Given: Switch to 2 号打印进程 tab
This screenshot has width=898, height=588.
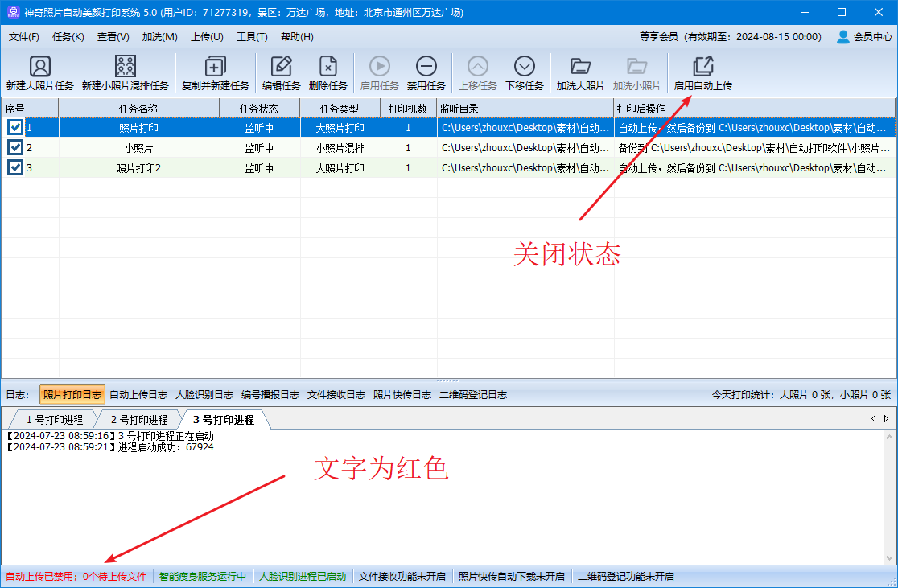Looking at the screenshot, I should tap(139, 420).
